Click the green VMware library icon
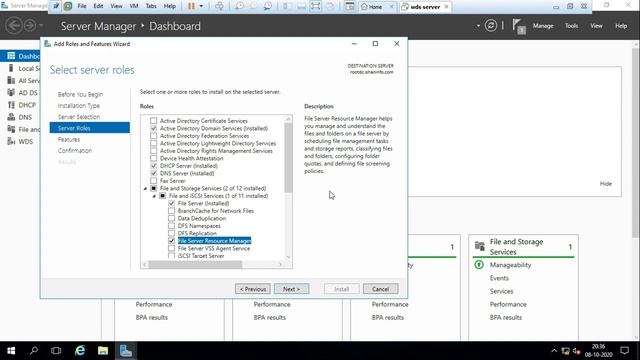This screenshot has height=360, width=640. [68, 6]
